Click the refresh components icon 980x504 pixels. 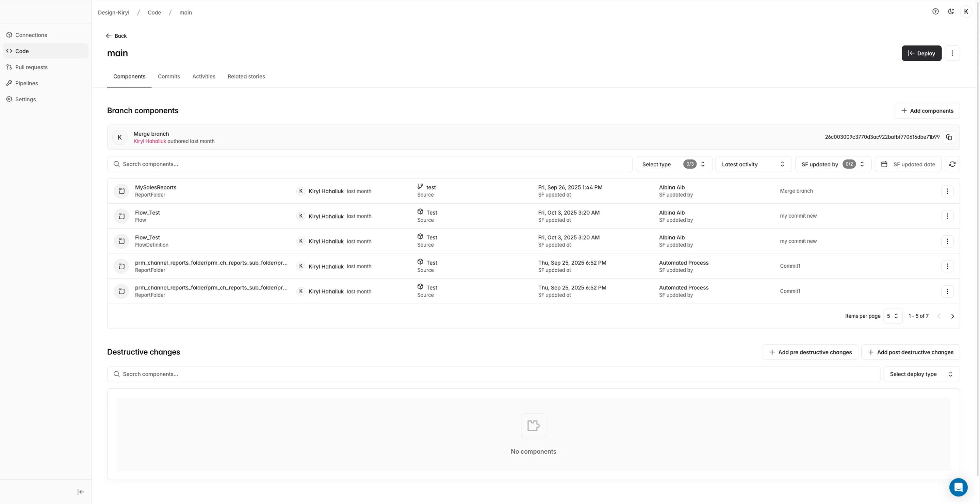[952, 164]
